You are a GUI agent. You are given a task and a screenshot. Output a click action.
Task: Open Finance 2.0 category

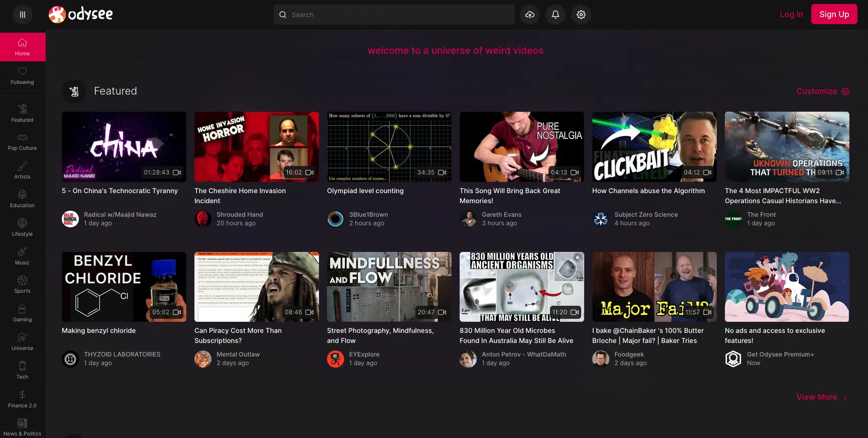(23, 399)
